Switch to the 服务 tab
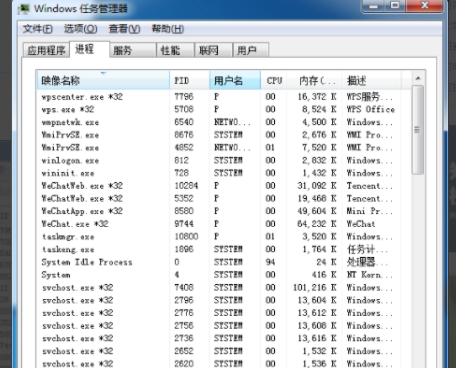The width and height of the screenshot is (456, 368). [x=133, y=50]
